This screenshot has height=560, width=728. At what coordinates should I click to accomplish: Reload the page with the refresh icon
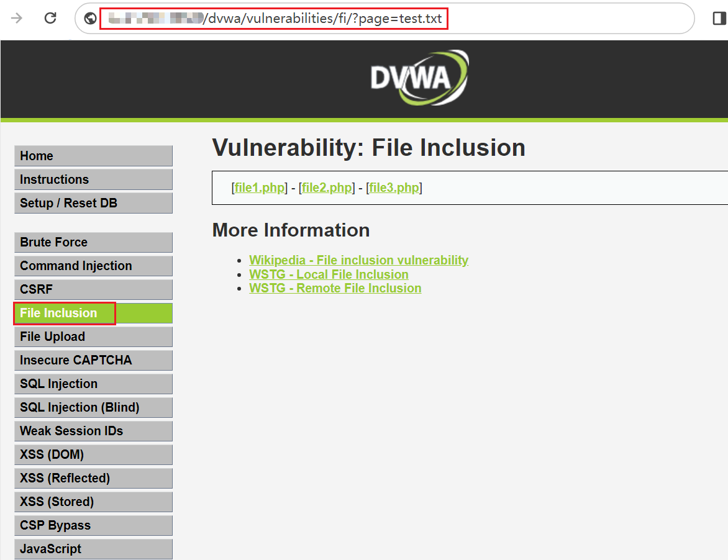pos(50,18)
